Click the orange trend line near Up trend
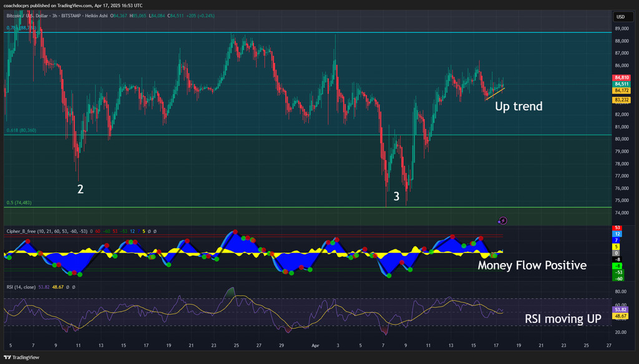Screen dimensions: 639x364 495,93
